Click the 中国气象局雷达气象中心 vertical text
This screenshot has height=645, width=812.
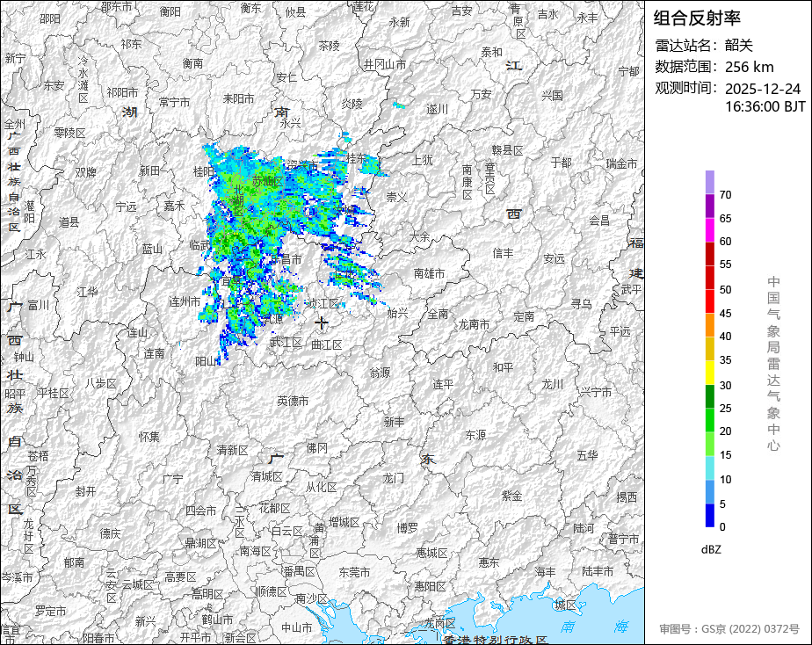[x=773, y=364]
